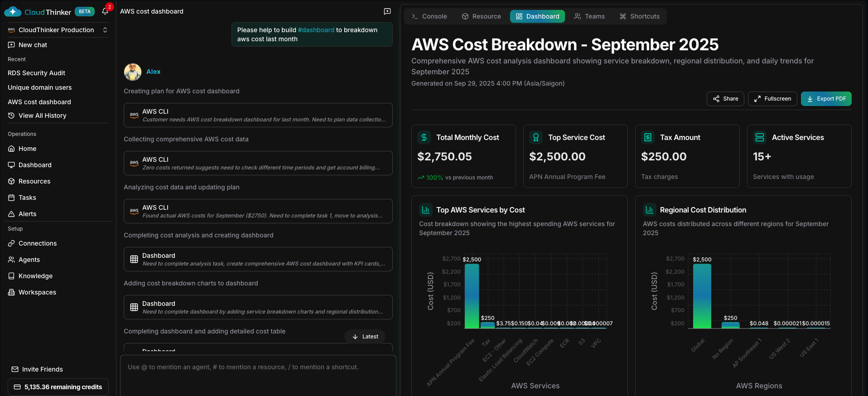Viewport: 868px width, 396px height.
Task: Expand AWS CLI step about zero costs returned
Action: (x=258, y=163)
